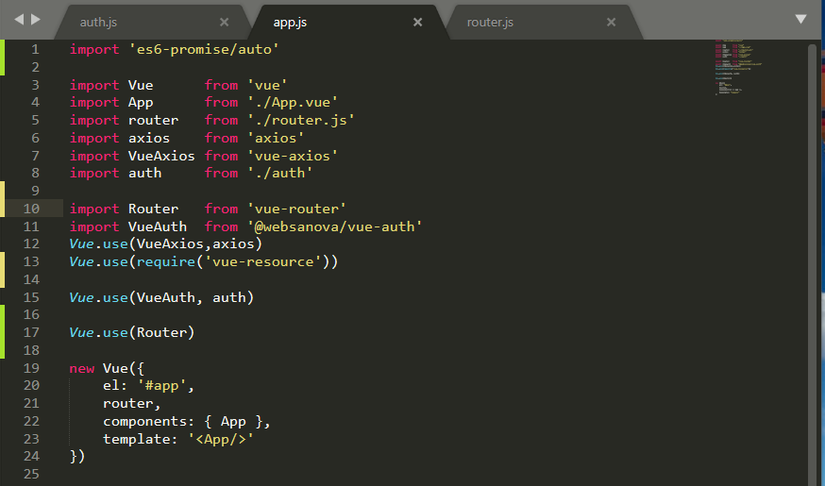Click the axios identifier on line 6
The height and width of the screenshot is (486, 825).
149,138
